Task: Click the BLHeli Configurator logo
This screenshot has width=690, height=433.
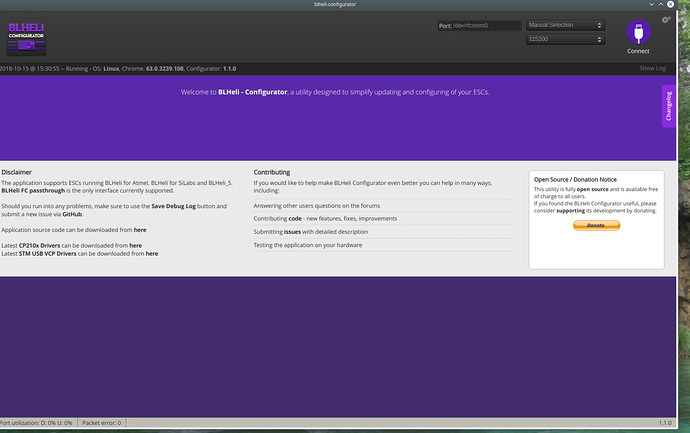Action: pyautogui.click(x=26, y=38)
